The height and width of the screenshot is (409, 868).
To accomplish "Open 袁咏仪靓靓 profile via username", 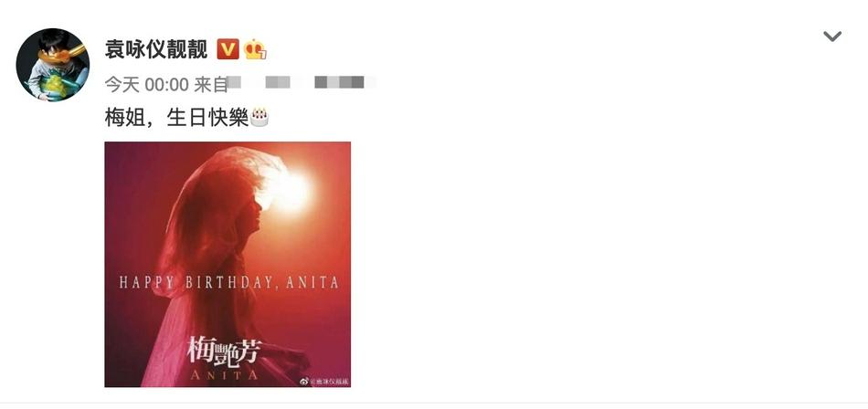I will pos(156,49).
